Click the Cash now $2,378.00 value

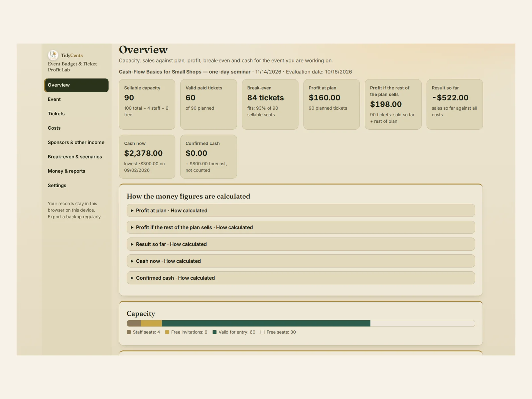pyautogui.click(x=143, y=153)
